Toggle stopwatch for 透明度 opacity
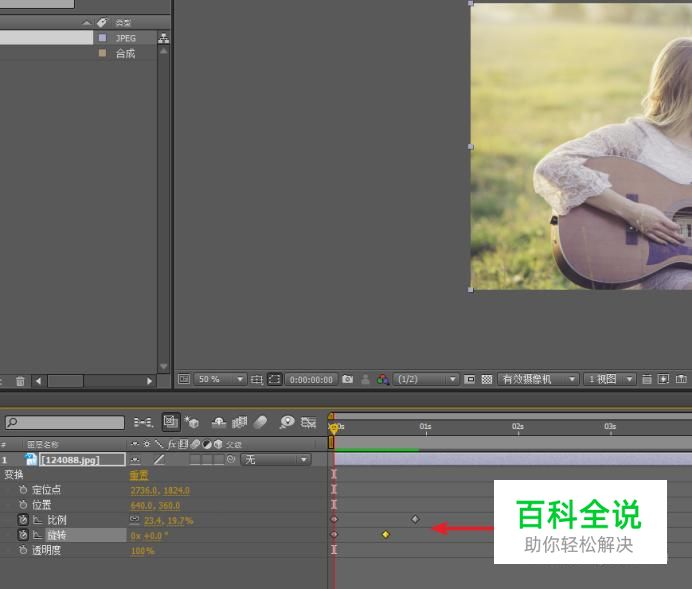This screenshot has width=692, height=589. [23, 550]
